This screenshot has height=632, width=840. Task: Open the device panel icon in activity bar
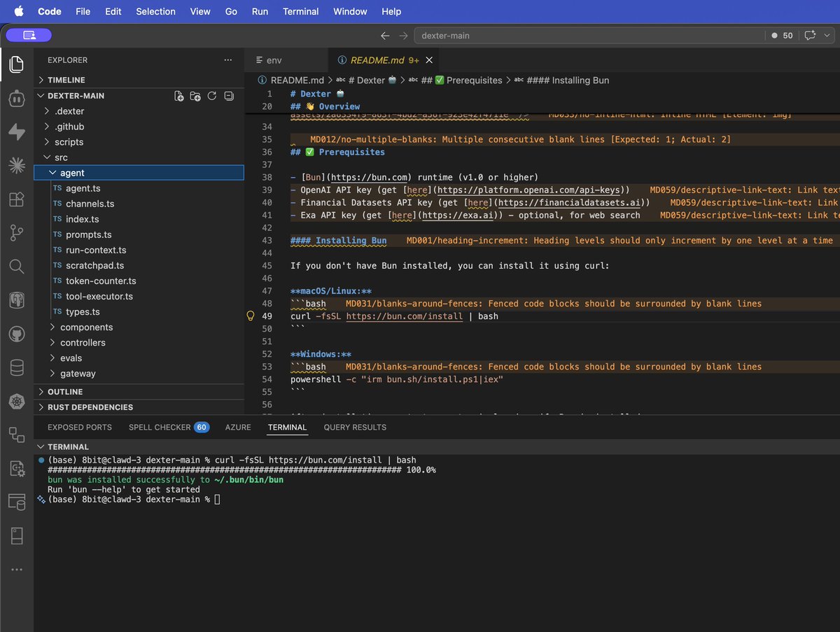pos(16,536)
